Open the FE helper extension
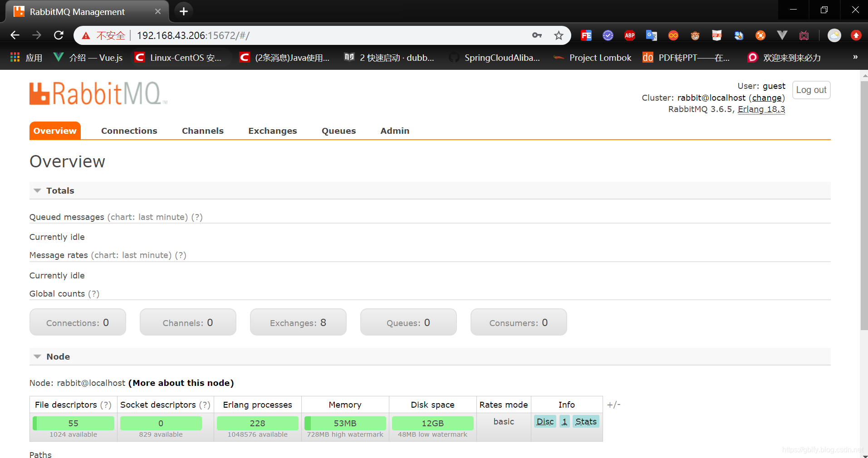868x458 pixels. point(586,35)
